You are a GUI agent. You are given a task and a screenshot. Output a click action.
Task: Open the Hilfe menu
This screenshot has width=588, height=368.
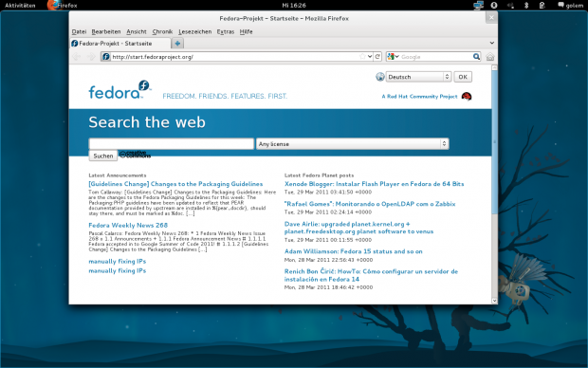246,31
